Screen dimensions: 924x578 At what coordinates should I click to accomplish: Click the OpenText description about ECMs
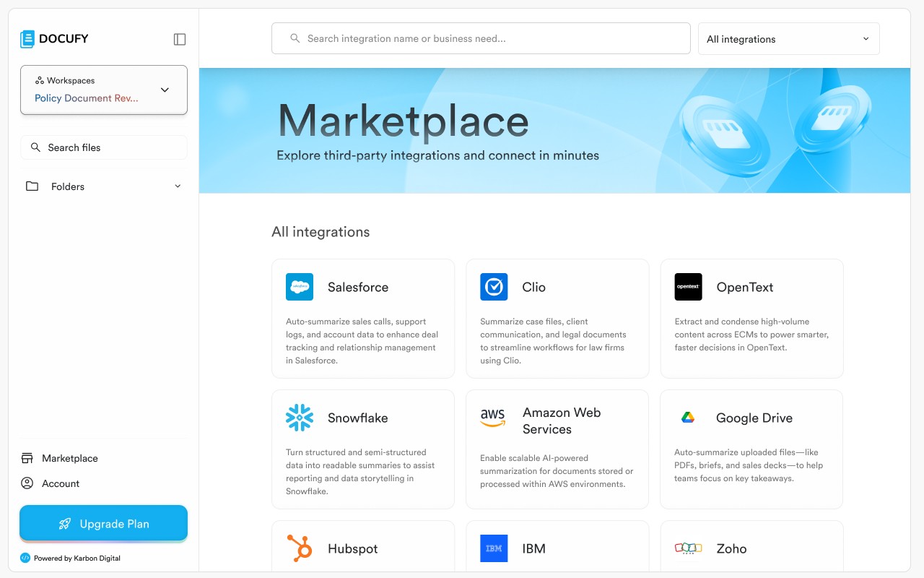751,335
